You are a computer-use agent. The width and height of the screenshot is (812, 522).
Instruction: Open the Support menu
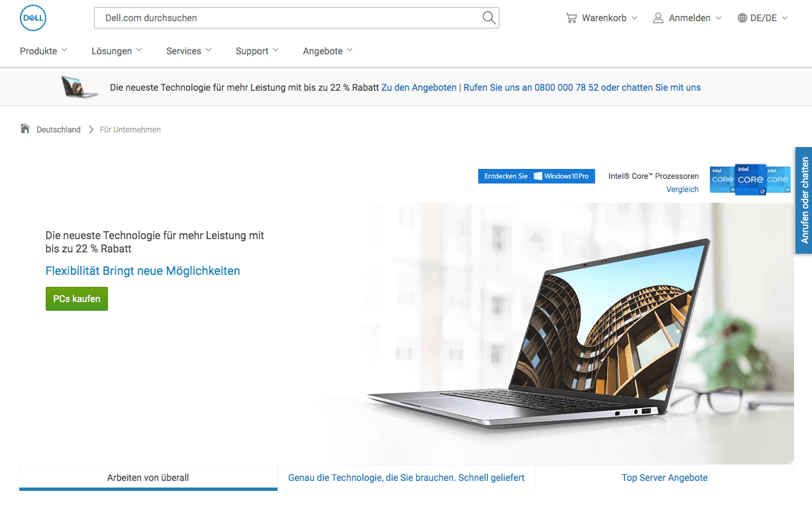[x=257, y=51]
